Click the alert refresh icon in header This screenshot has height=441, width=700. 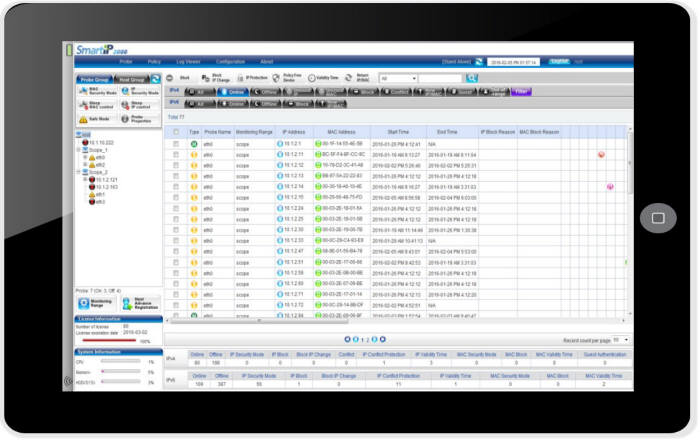click(479, 62)
